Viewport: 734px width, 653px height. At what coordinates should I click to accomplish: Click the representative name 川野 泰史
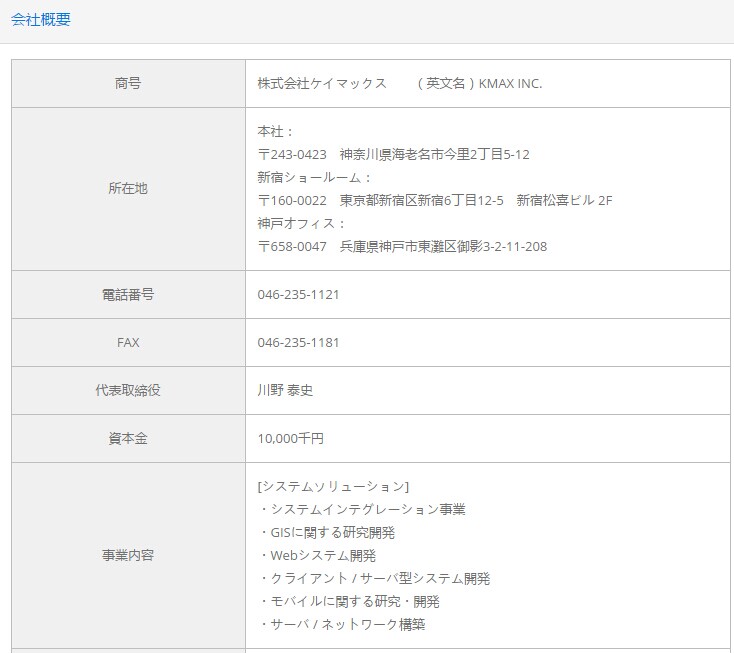coord(285,390)
